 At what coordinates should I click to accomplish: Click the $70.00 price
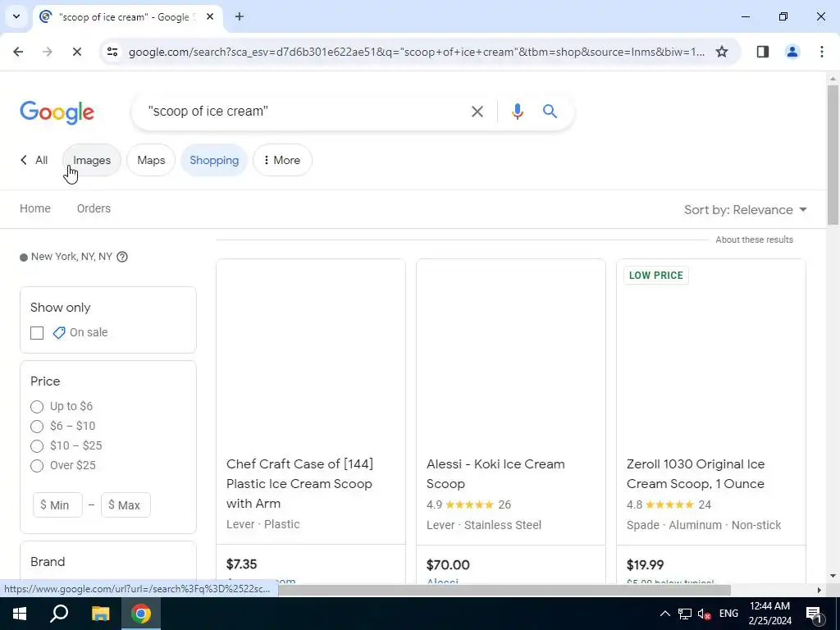(448, 564)
